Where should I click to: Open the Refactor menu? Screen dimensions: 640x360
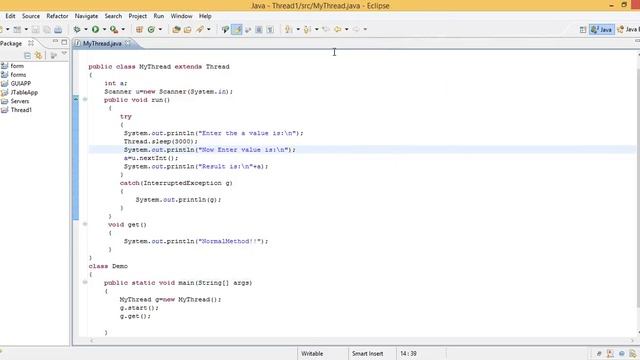57,16
